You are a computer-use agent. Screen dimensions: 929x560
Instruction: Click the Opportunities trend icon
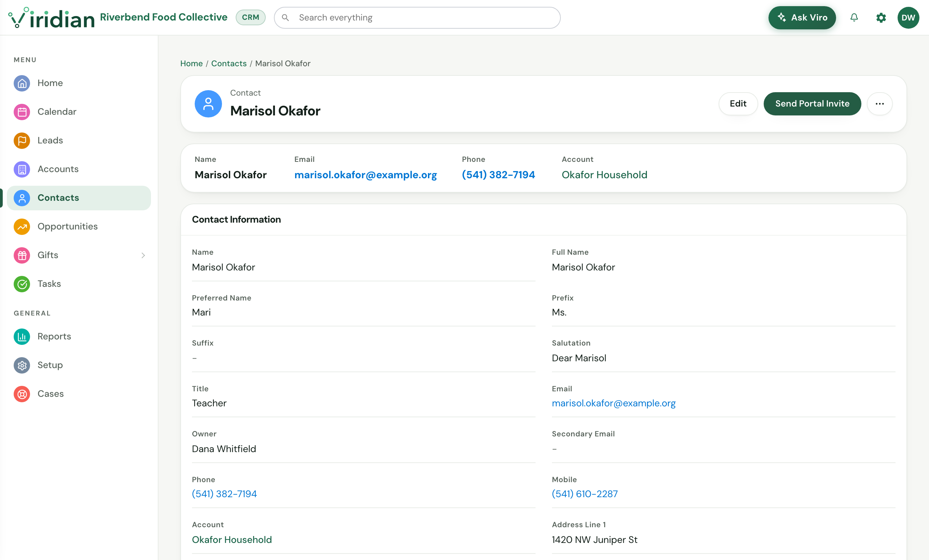point(22,226)
